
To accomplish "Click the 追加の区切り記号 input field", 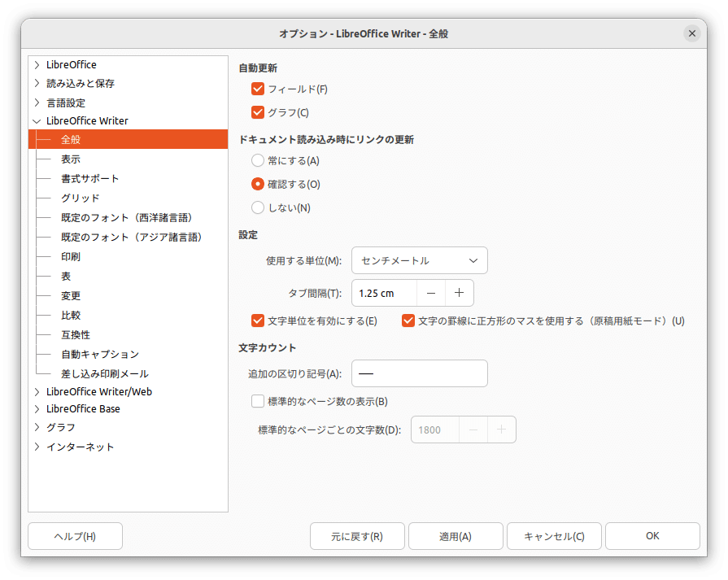I will (419, 373).
